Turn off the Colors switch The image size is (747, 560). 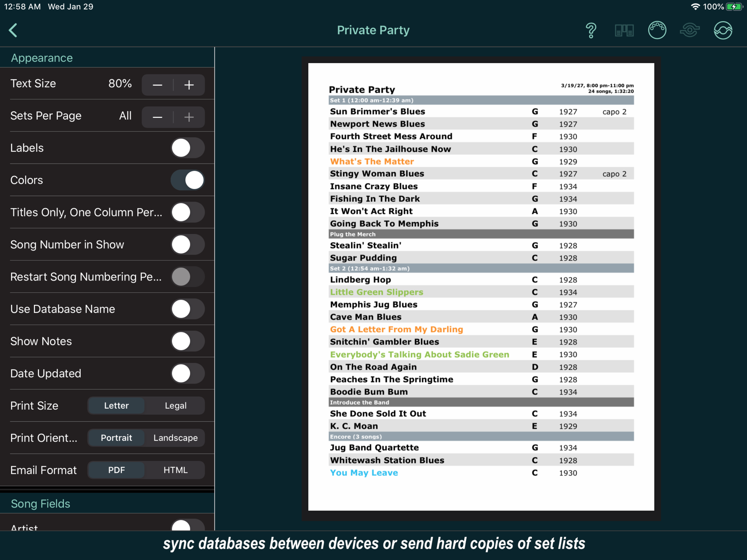click(x=187, y=180)
